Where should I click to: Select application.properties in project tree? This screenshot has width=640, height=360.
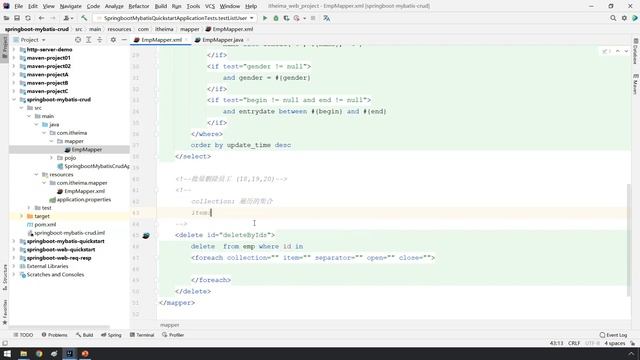[x=84, y=200]
